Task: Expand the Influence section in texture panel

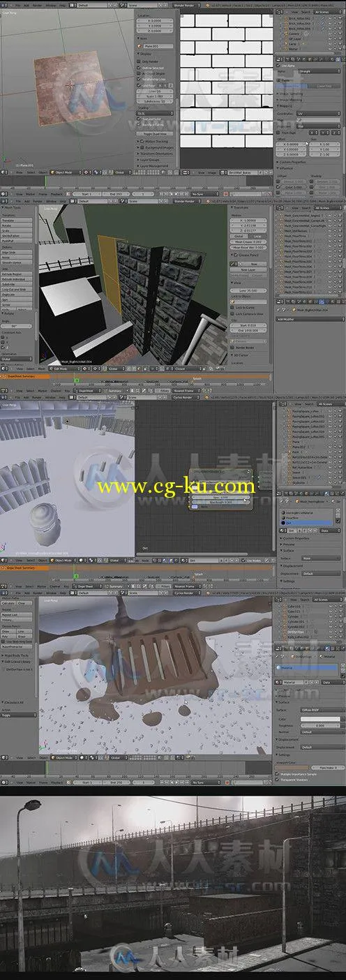Action: coord(286,168)
